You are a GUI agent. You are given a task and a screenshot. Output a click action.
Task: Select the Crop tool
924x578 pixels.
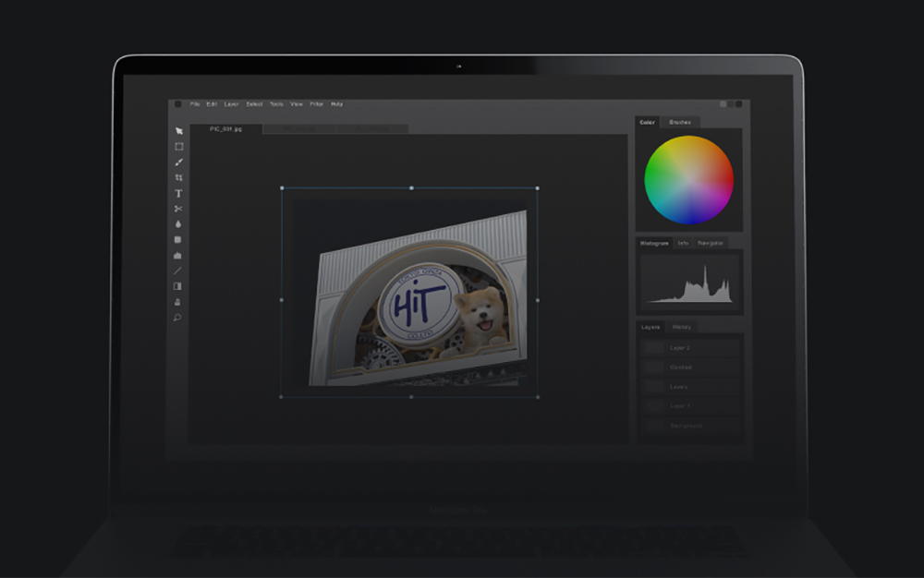pyautogui.click(x=178, y=177)
